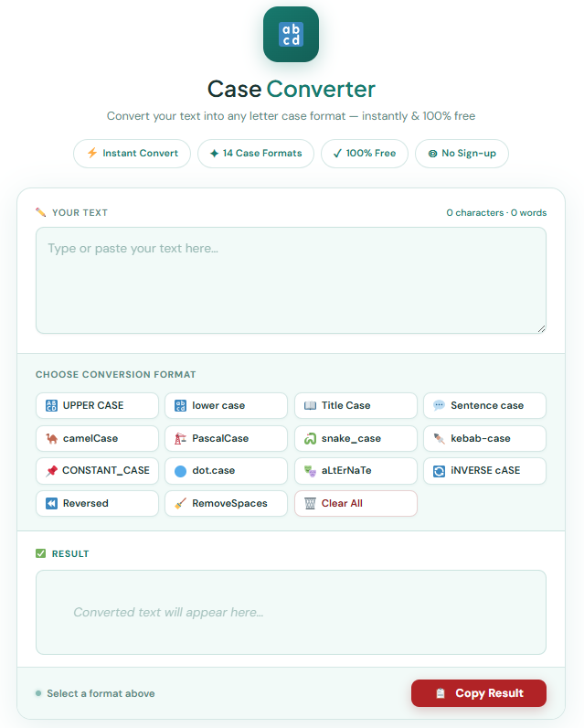Click the abcd icon in lower case
Image resolution: width=584 pixels, height=728 pixels.
click(180, 406)
